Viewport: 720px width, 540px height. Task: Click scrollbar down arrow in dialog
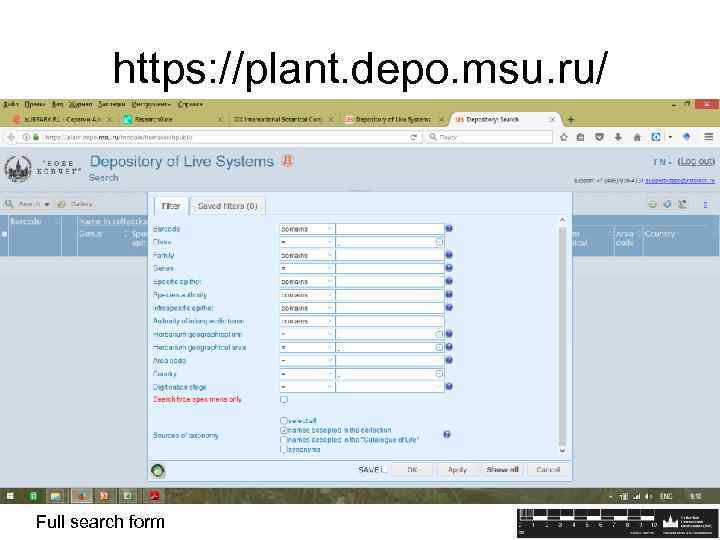pos(562,450)
